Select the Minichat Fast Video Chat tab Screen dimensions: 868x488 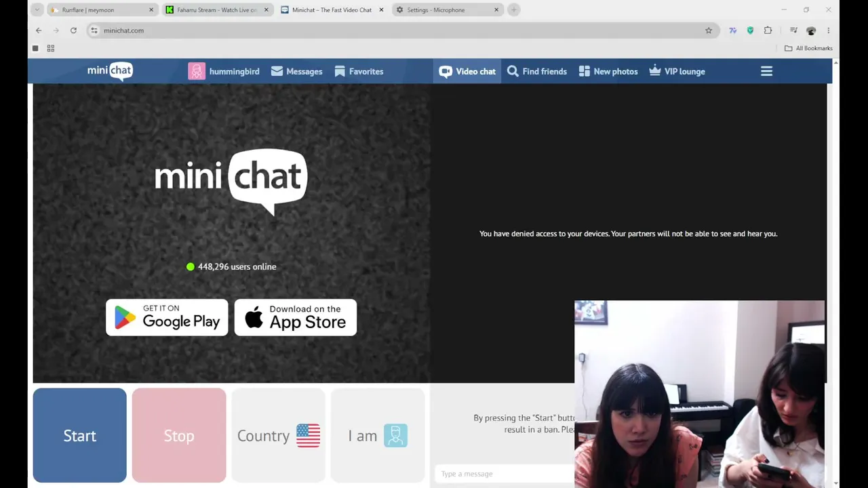coord(332,9)
